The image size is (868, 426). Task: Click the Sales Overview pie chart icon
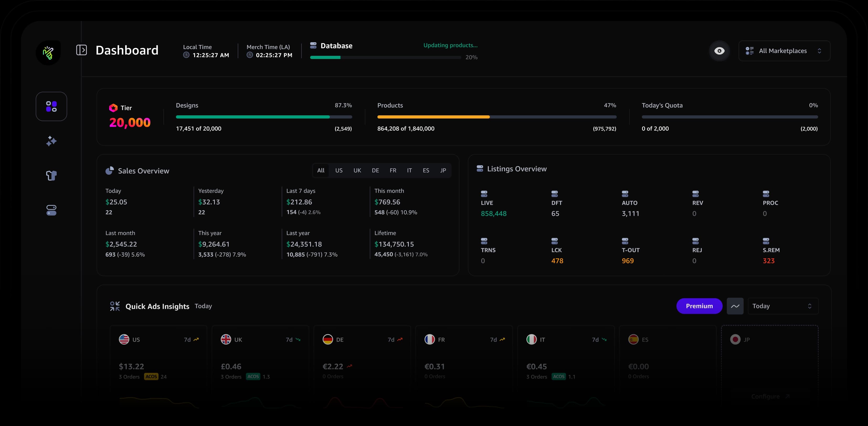(x=109, y=171)
